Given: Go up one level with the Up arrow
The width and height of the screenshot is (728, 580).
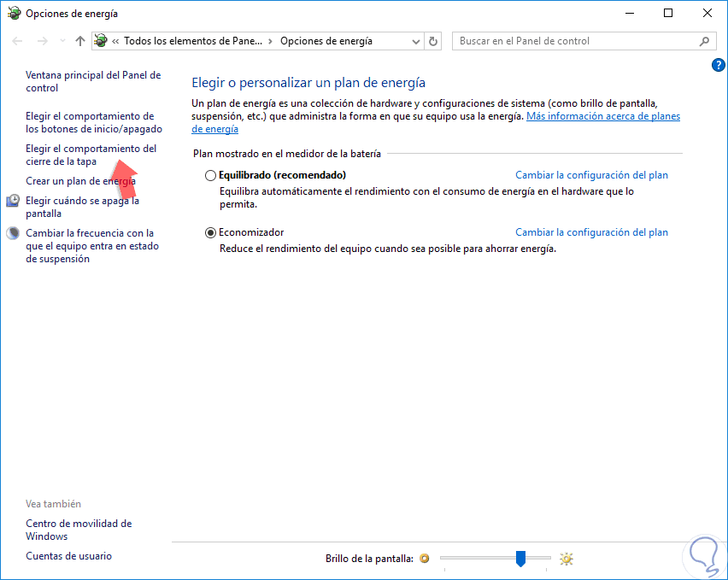Looking at the screenshot, I should coord(80,41).
